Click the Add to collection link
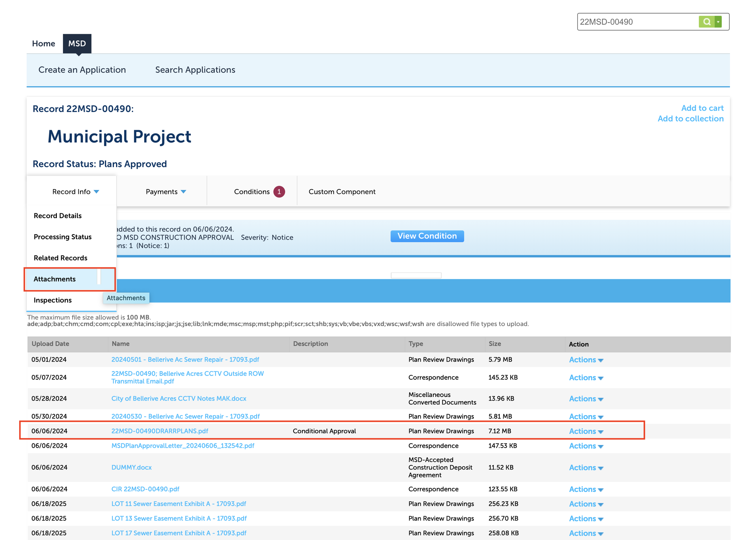The width and height of the screenshot is (756, 540). 690,119
